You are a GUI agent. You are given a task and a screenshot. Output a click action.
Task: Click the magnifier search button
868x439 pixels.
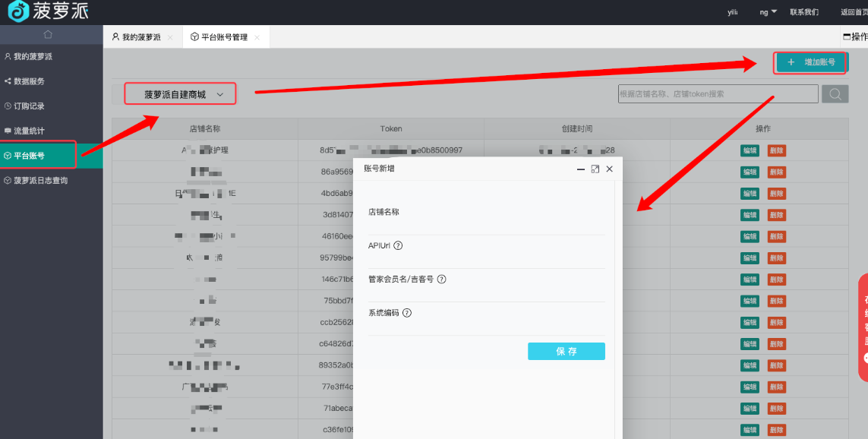(x=835, y=94)
